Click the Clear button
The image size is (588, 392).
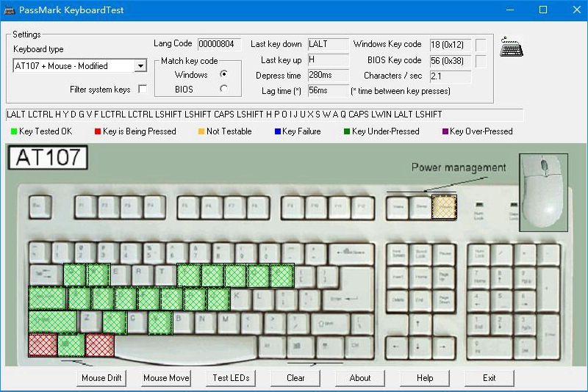(295, 378)
